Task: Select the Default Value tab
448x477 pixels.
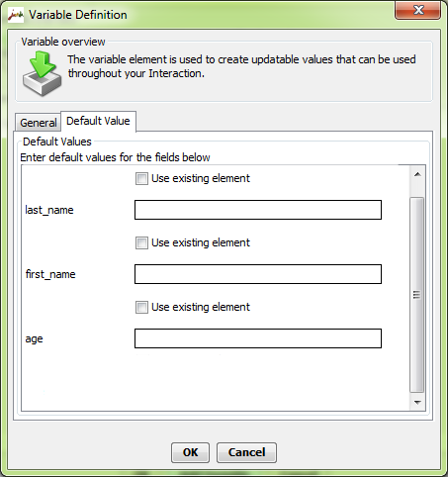Action: point(98,121)
